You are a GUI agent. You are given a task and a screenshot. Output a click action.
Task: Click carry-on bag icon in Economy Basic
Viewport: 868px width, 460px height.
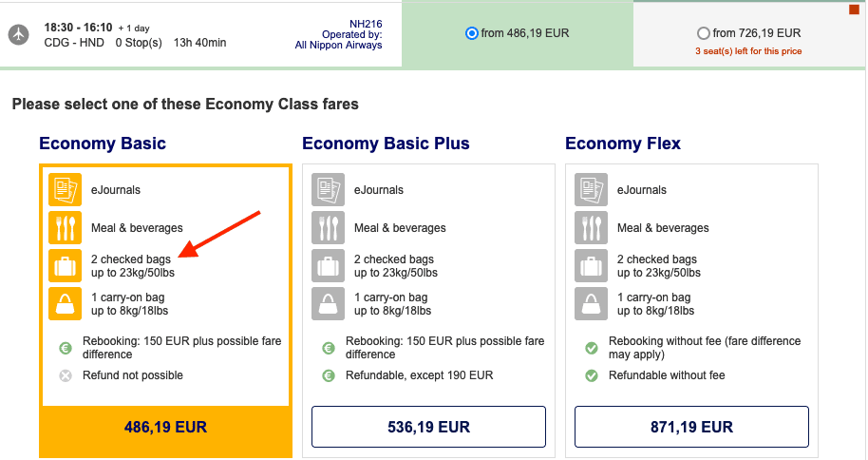(x=65, y=304)
